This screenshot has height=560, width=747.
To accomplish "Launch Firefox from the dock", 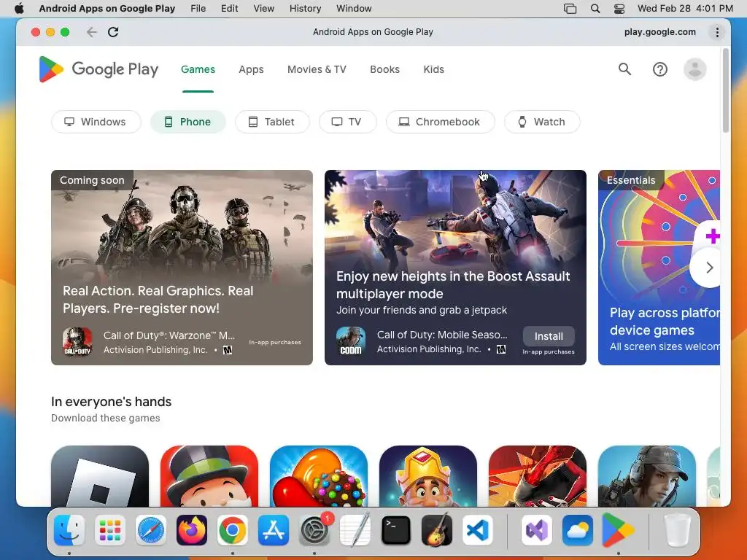I will (x=192, y=530).
